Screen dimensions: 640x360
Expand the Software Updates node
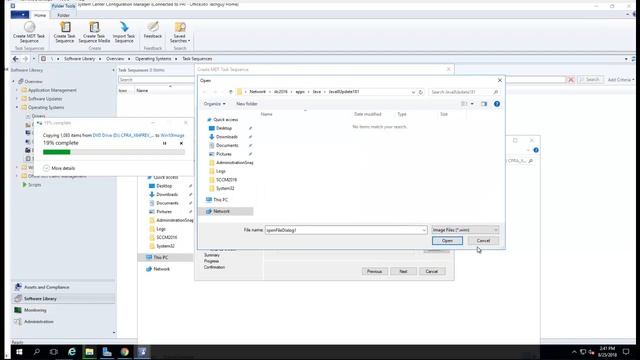[17, 99]
